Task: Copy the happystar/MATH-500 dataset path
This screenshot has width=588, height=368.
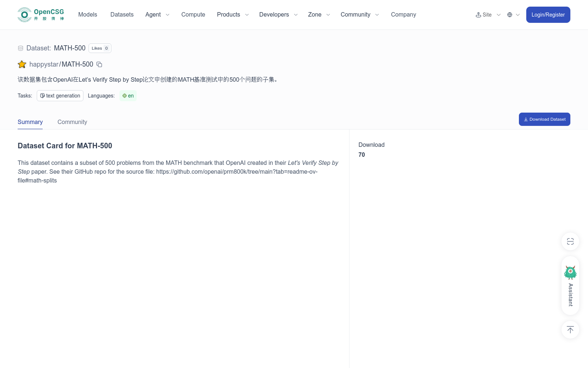Action: [x=99, y=64]
